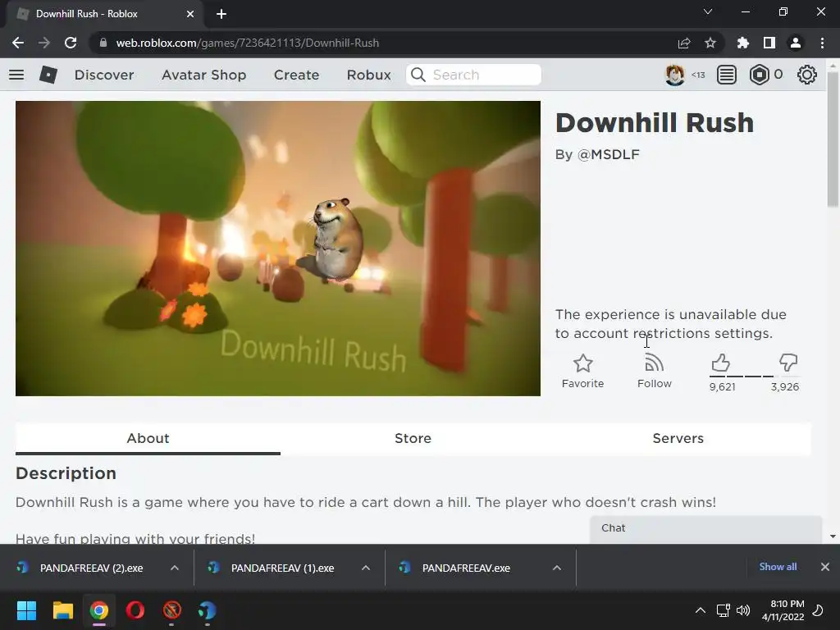This screenshot has height=630, width=840.
Task: Go back with browser back arrow
Action: [18, 43]
